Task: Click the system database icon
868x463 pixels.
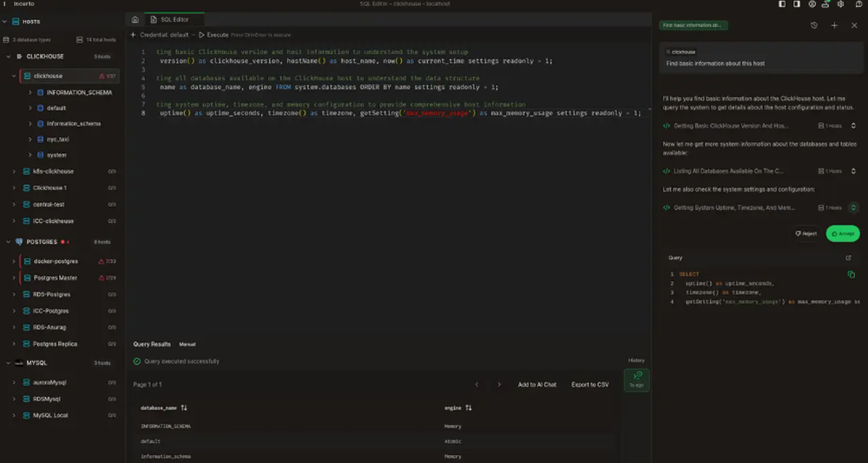Action: point(40,155)
